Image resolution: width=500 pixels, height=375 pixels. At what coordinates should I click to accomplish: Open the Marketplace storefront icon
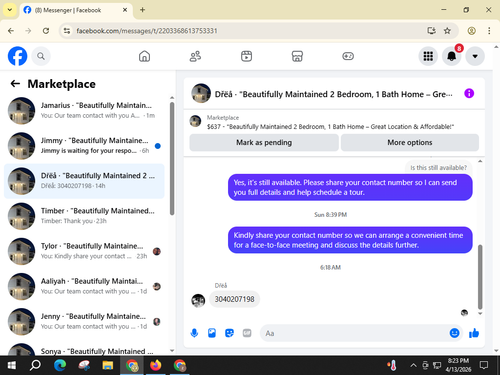(297, 56)
